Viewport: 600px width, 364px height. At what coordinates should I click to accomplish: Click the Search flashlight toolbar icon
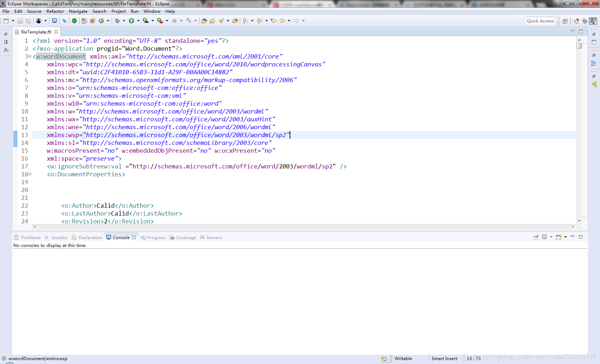pyautogui.click(x=221, y=21)
